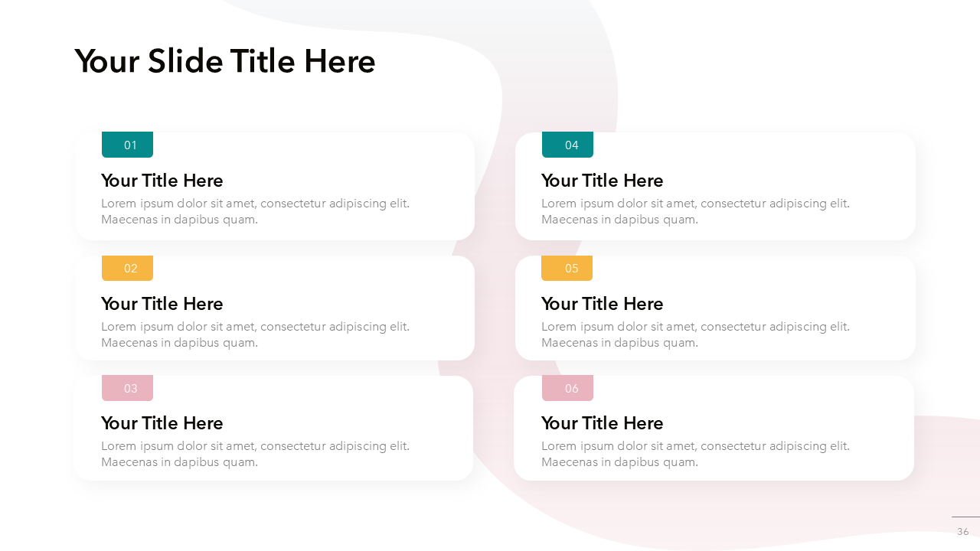980x551 pixels.
Task: Select the pink 03 number badge
Action: (128, 388)
